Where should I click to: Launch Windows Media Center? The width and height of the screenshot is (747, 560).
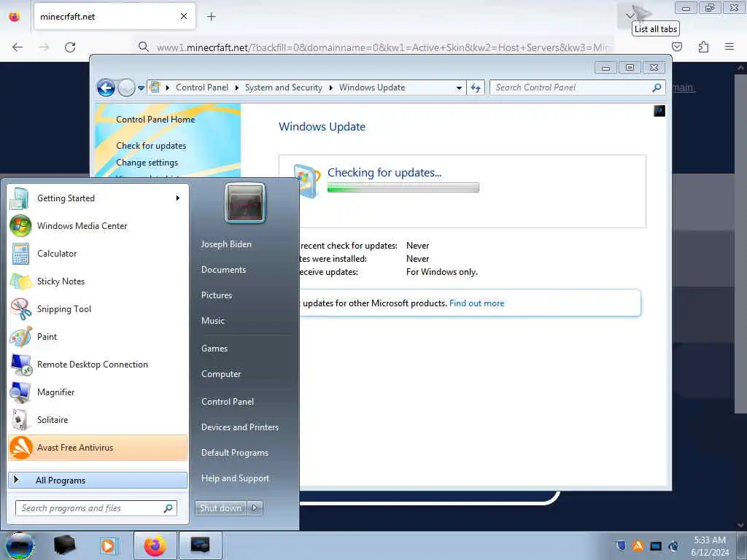(x=98, y=226)
